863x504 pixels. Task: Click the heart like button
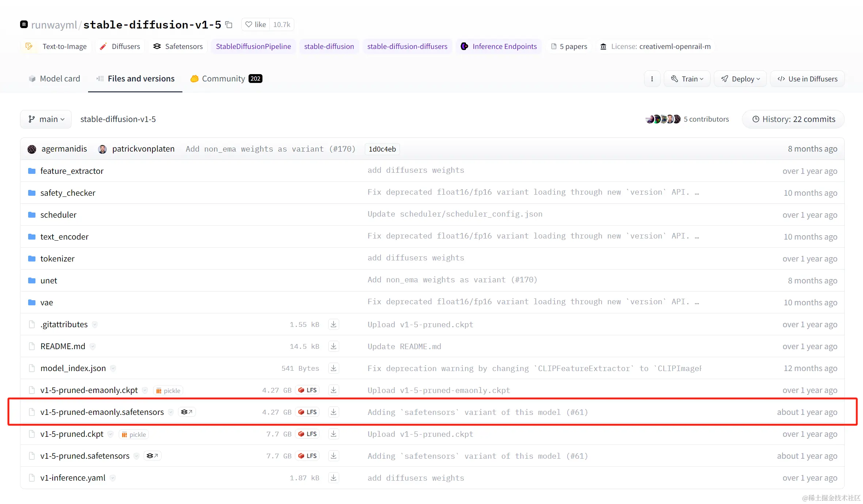[256, 24]
